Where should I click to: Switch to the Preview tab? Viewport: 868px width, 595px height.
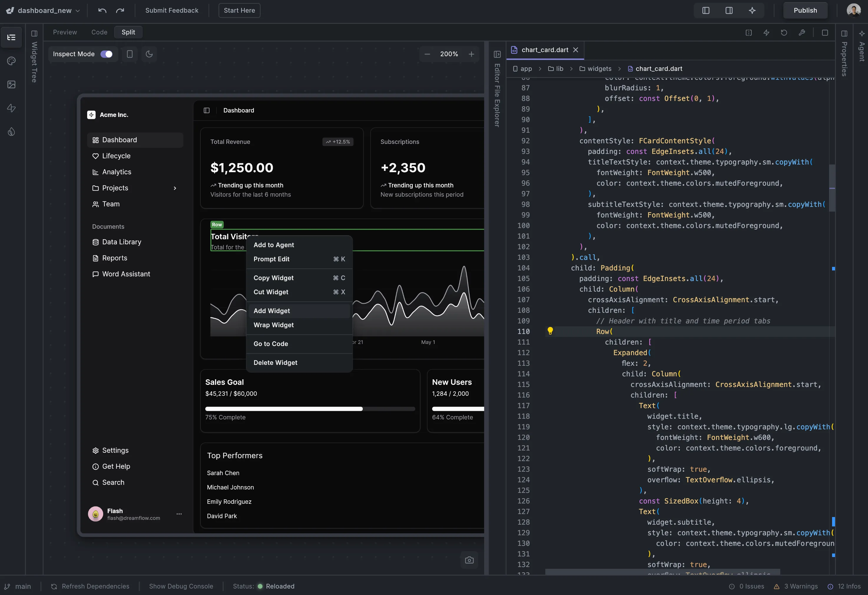(65, 32)
